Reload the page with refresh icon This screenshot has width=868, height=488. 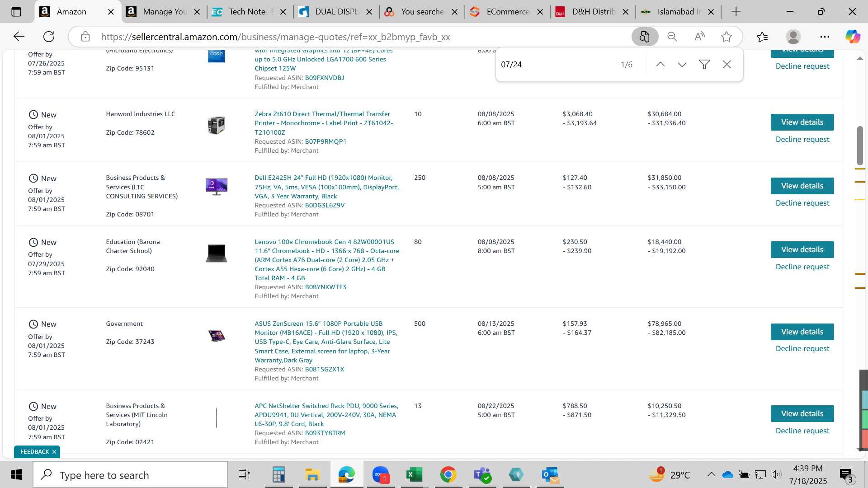point(49,37)
